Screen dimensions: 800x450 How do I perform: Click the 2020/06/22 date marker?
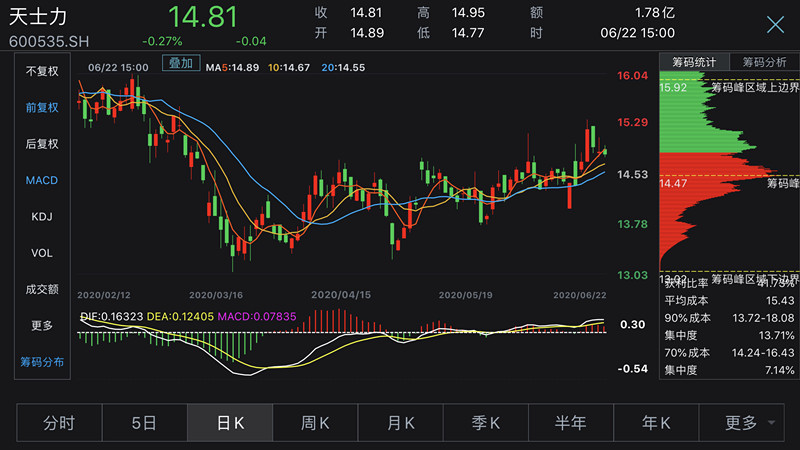pyautogui.click(x=580, y=295)
